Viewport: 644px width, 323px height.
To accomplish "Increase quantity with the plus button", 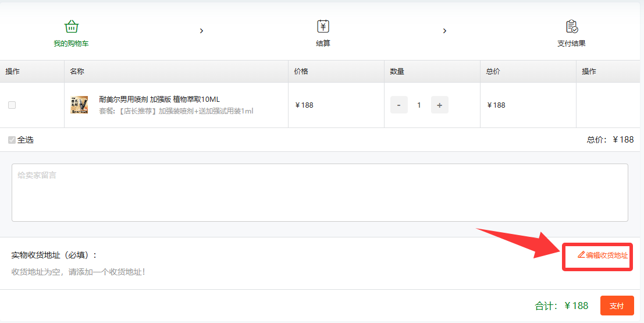I will 439,105.
